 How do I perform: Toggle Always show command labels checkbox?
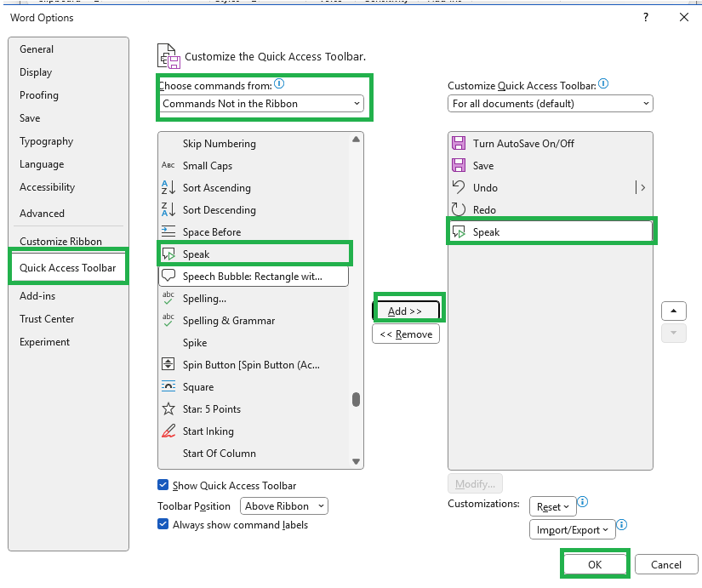pyautogui.click(x=163, y=524)
